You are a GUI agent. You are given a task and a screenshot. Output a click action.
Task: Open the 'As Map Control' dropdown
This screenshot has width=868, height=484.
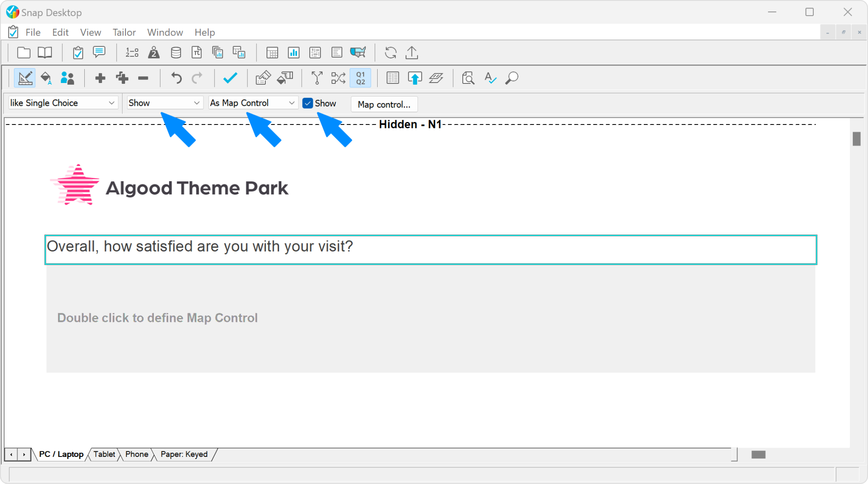(x=253, y=102)
